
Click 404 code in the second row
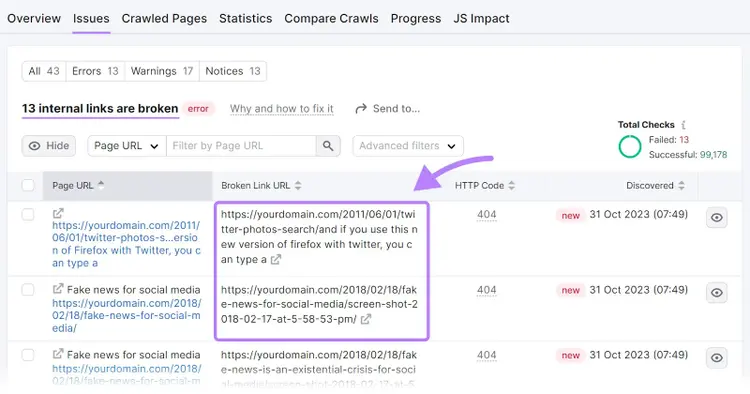(x=486, y=290)
